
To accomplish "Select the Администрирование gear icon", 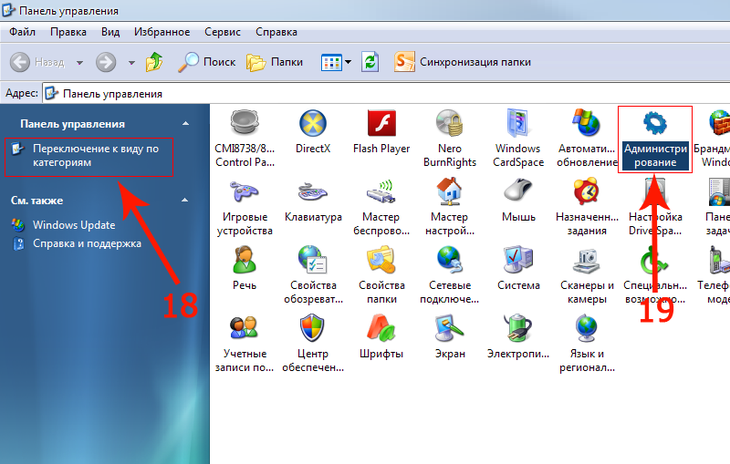I will pos(655,123).
